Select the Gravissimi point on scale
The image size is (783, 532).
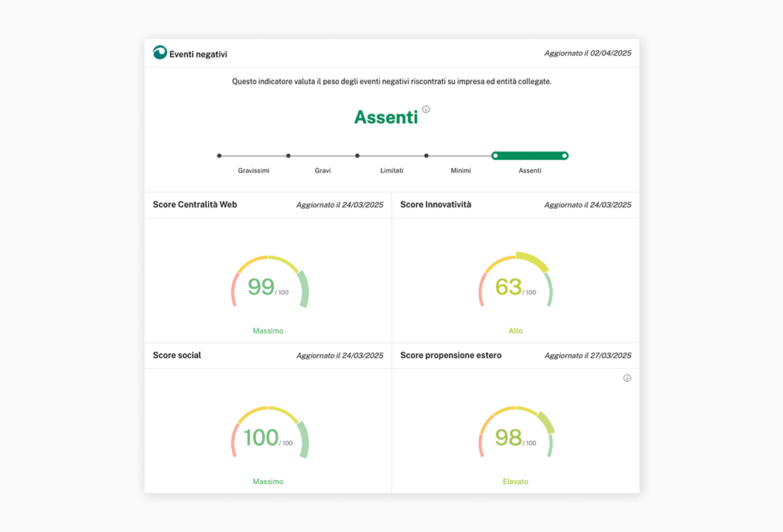[220, 156]
